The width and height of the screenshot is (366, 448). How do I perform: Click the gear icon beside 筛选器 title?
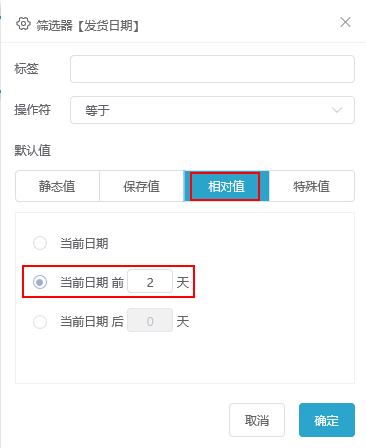(23, 24)
